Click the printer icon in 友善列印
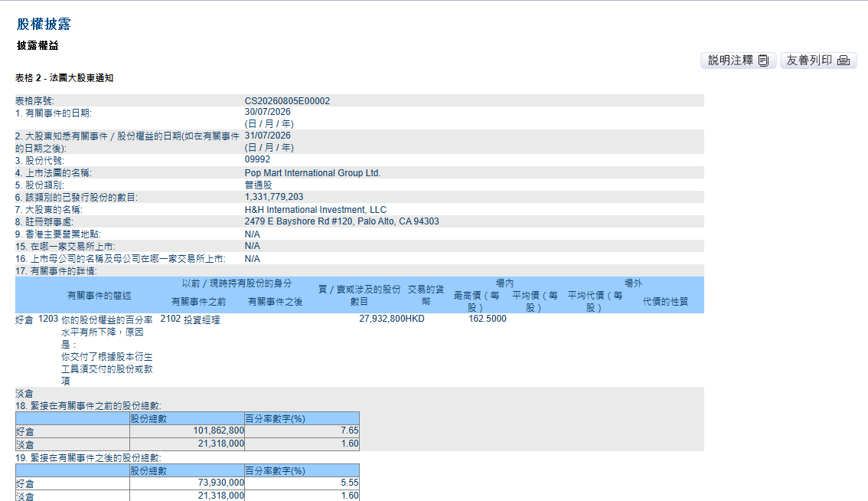Screen dimensions: 868x501 pyautogui.click(x=843, y=61)
